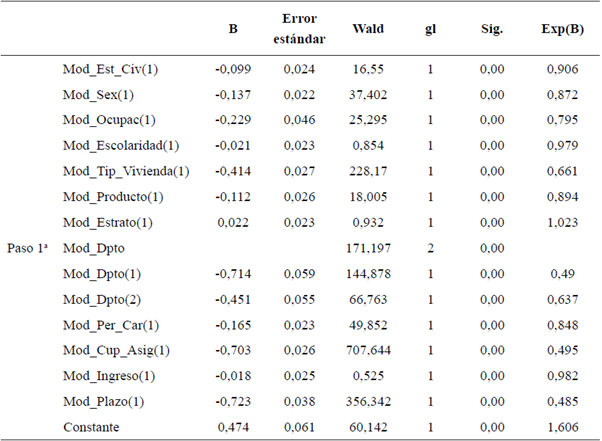602x441 pixels.
Task: Click the Mod_Estrato(1) variable name
Action: point(108,221)
